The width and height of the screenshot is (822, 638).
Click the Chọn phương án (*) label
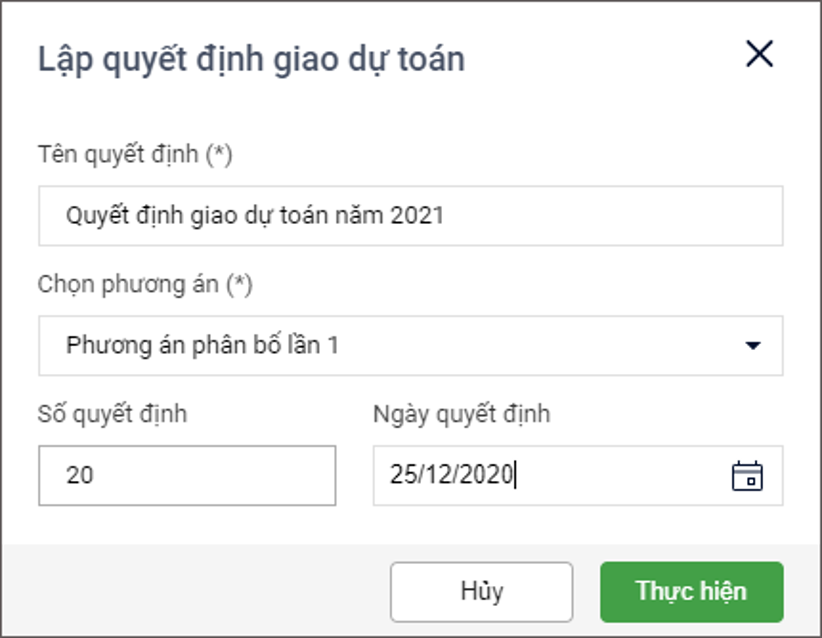(145, 284)
